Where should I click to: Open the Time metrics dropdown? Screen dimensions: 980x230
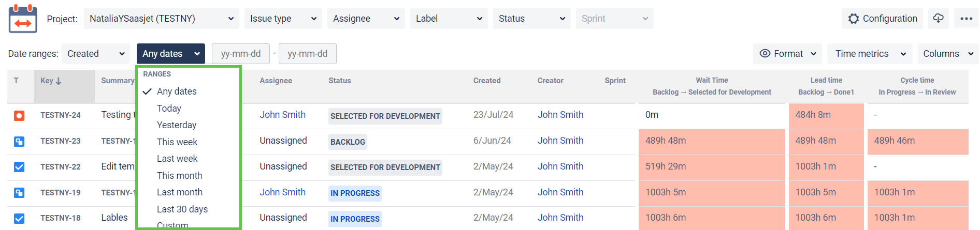click(x=870, y=54)
